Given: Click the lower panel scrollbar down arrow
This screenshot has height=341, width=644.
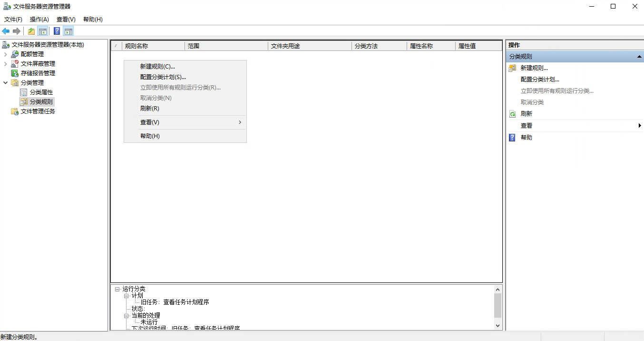Looking at the screenshot, I should (498, 325).
